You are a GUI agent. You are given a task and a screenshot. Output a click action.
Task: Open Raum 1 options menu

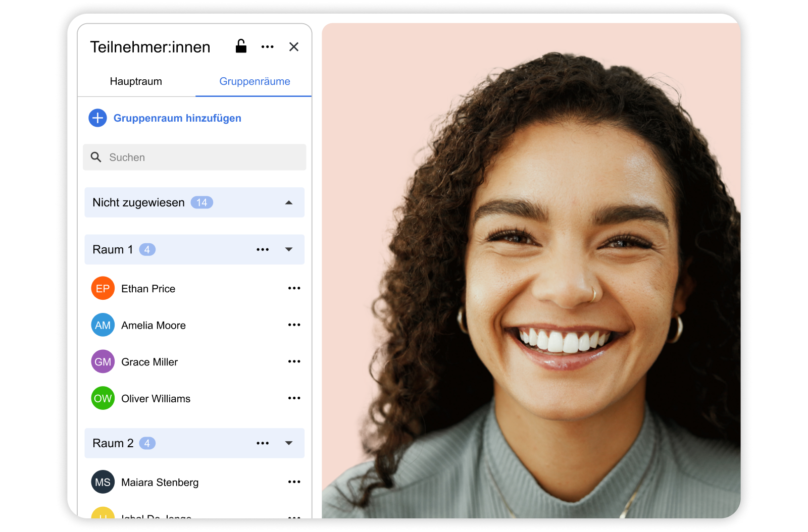263,250
